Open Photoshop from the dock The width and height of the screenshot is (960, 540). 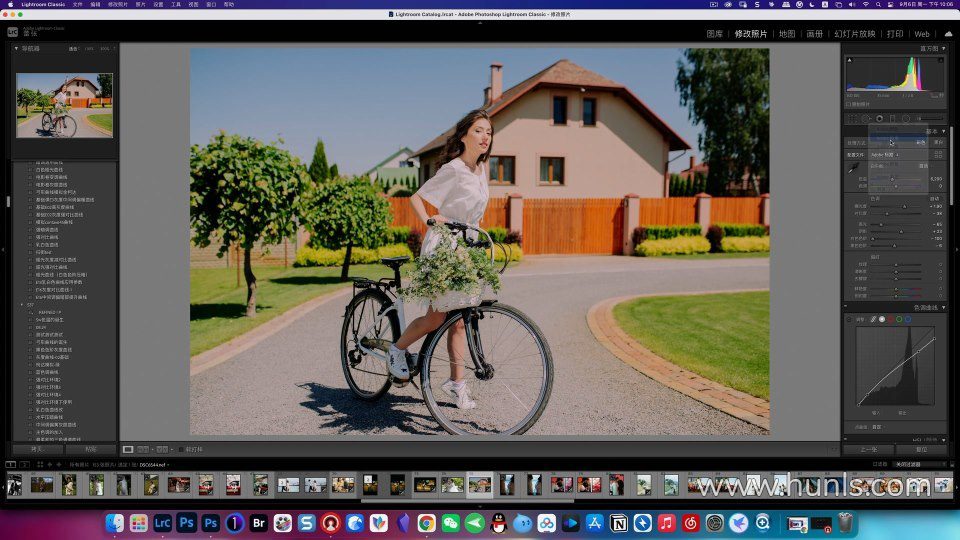click(186, 523)
